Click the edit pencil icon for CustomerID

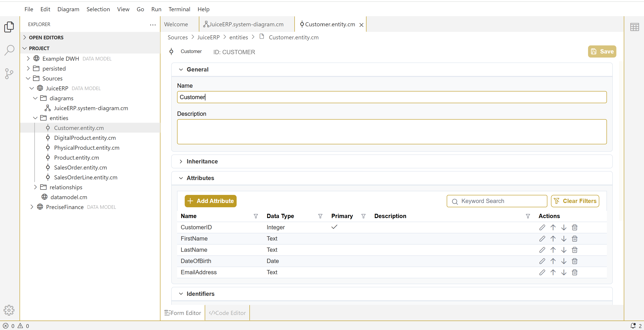click(542, 227)
